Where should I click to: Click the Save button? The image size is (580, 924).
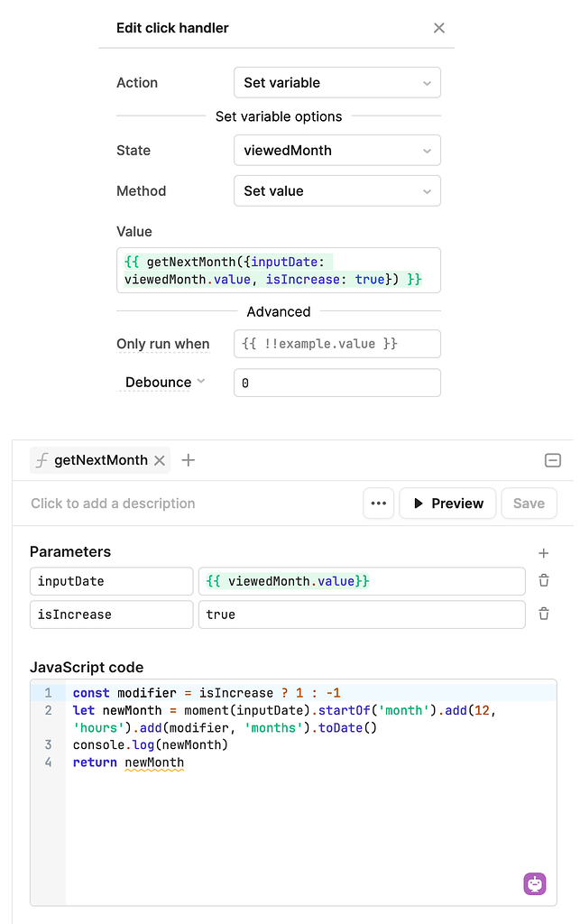[529, 504]
